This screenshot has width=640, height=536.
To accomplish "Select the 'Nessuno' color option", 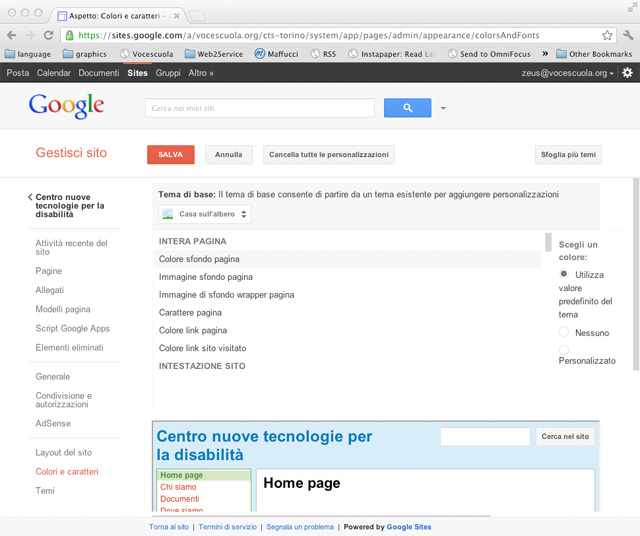I will point(564,332).
